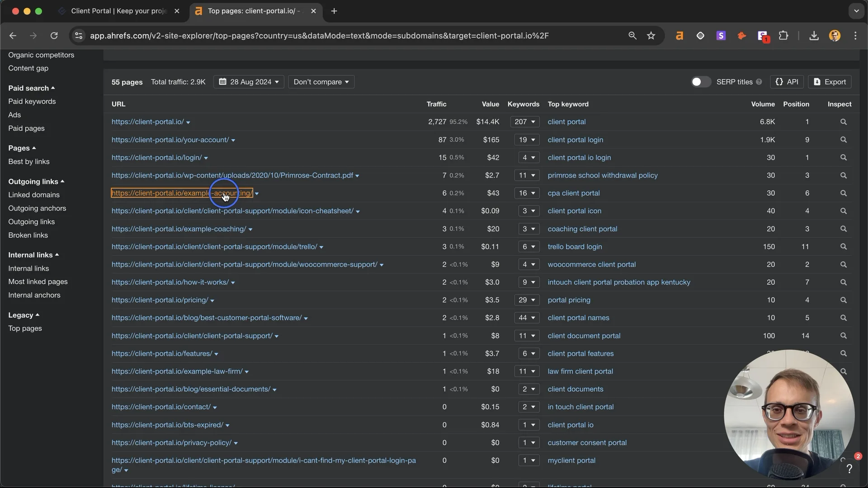Open a new browser tab
868x488 pixels.
[334, 11]
